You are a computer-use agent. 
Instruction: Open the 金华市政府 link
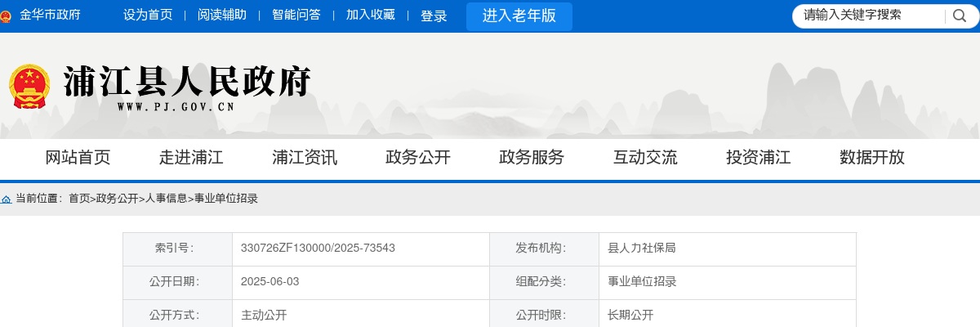pos(50,16)
